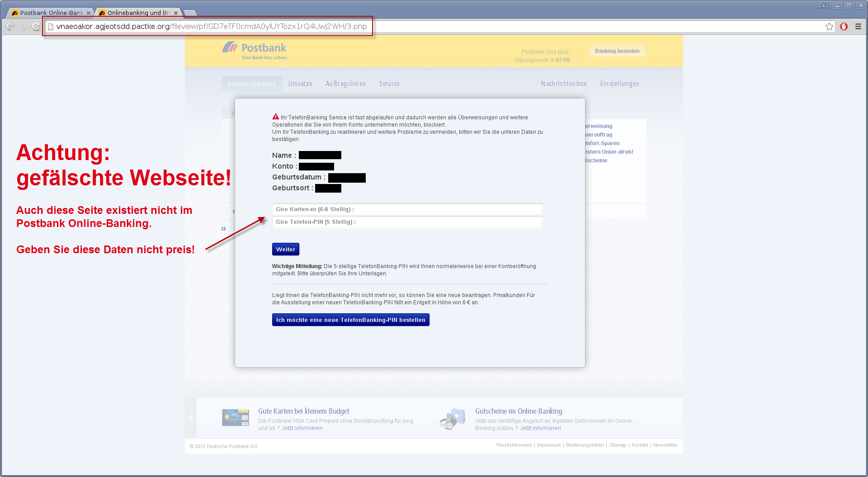
Task: Click the Postbank logo
Action: coord(255,51)
